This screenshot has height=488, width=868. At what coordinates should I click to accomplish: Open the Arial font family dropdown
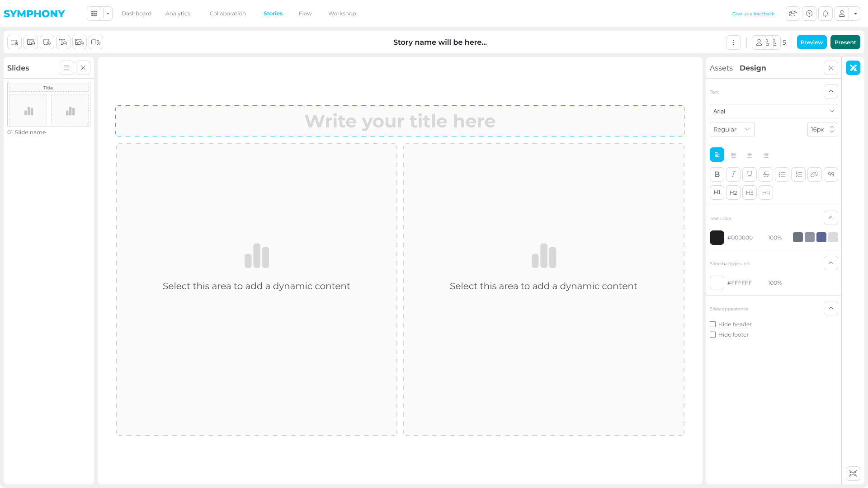[x=773, y=111]
